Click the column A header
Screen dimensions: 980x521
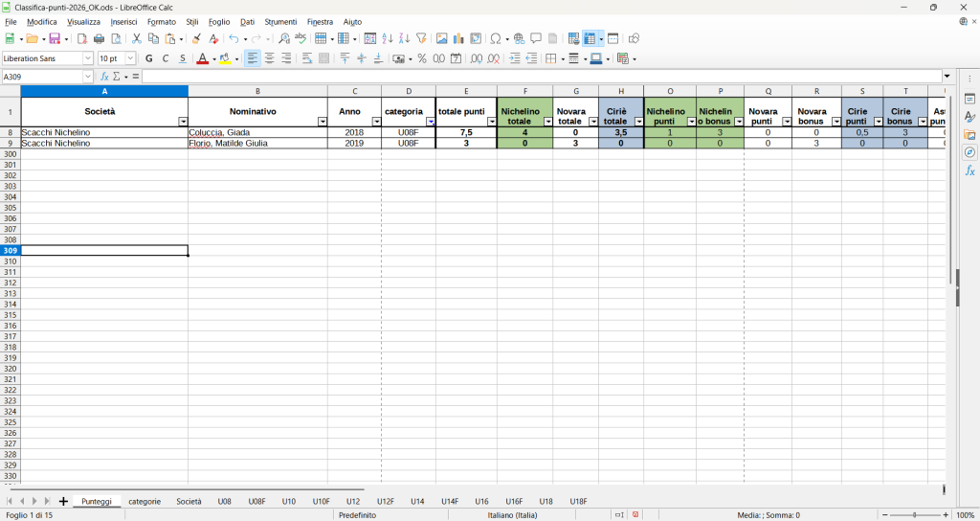point(104,91)
